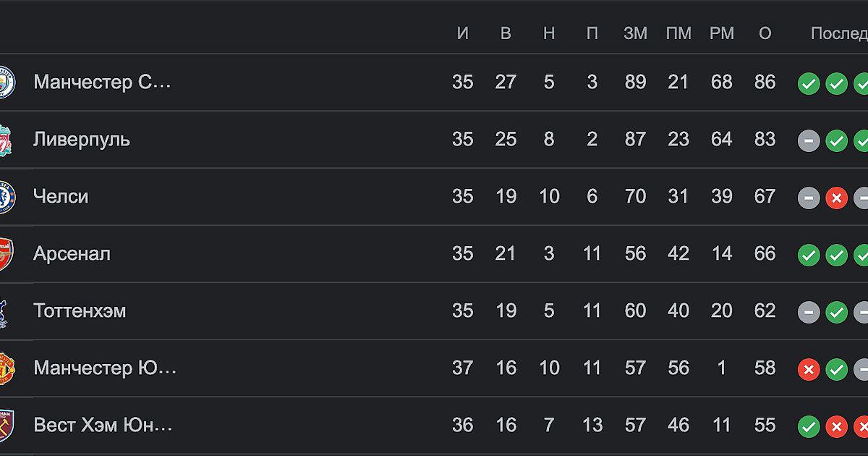Click the Последние form column header
This screenshot has width=868, height=456.
pos(839,33)
